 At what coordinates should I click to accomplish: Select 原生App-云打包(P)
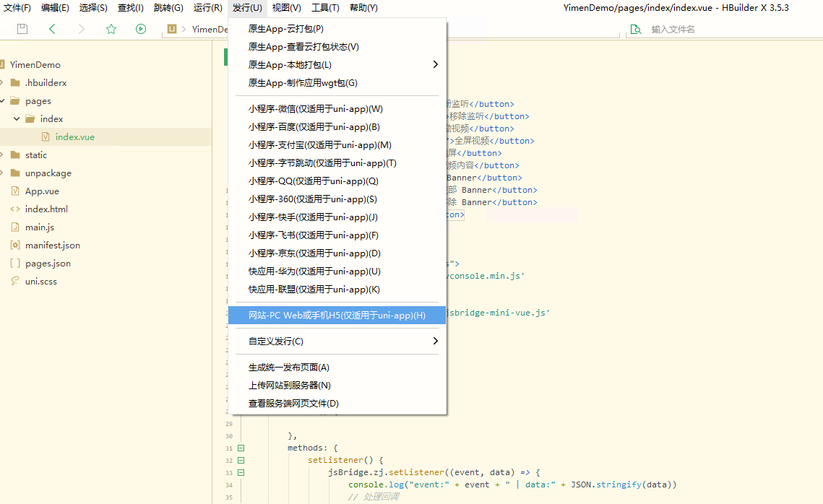(x=337, y=29)
